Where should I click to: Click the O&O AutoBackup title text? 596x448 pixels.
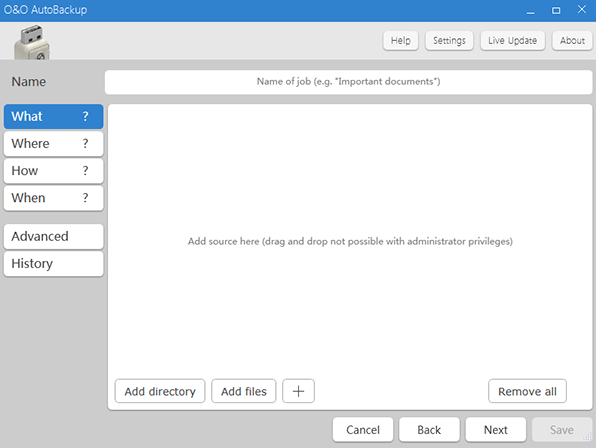(45, 9)
